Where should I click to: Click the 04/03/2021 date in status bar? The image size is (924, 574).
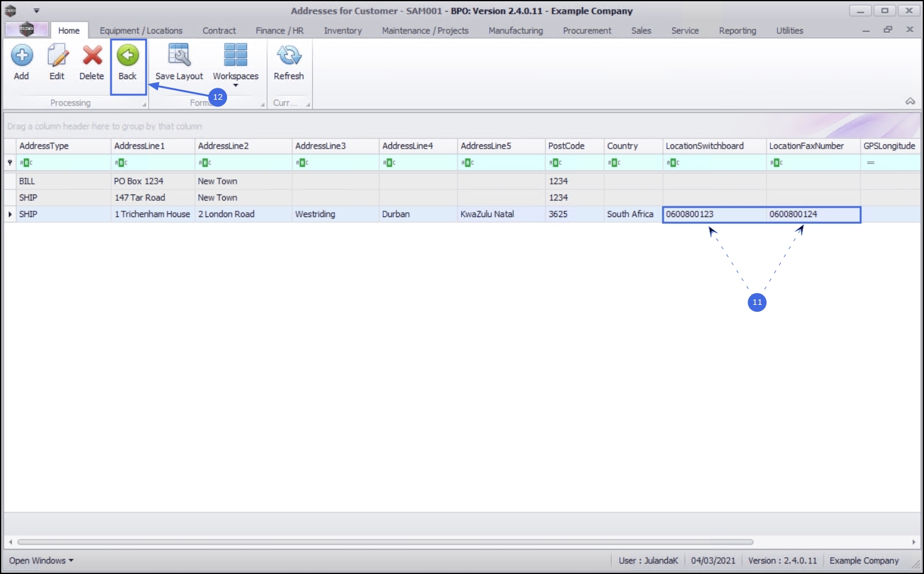[x=713, y=560]
